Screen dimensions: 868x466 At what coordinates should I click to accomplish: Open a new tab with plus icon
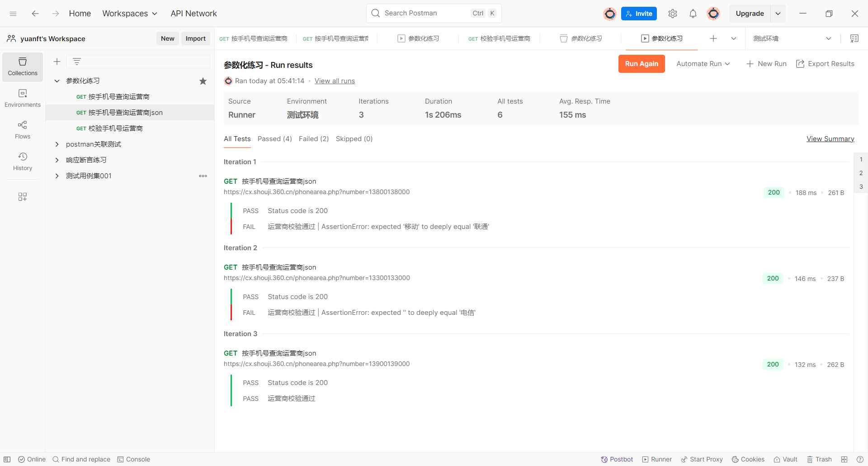[x=713, y=38]
